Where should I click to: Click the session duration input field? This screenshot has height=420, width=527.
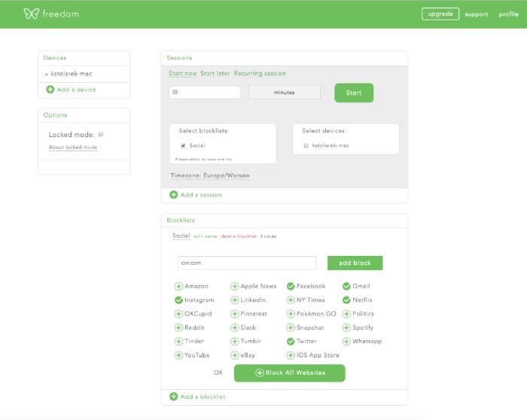(x=205, y=92)
